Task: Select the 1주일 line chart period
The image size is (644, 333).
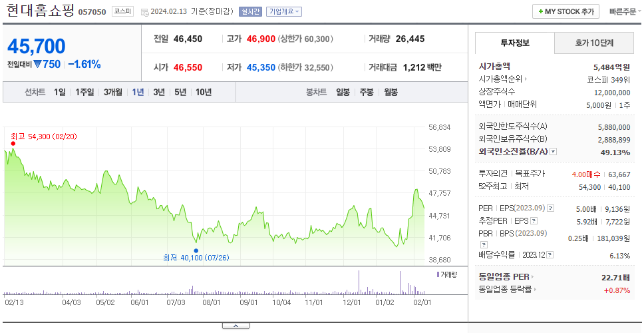Action: coord(84,92)
